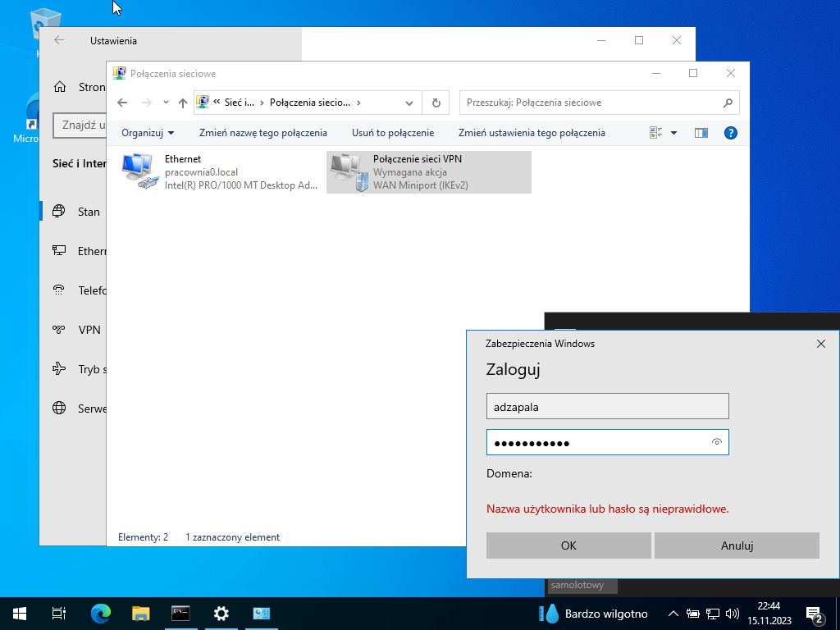The height and width of the screenshot is (630, 840).
Task: Click Anuluj in the Windows security dialog
Action: click(737, 546)
